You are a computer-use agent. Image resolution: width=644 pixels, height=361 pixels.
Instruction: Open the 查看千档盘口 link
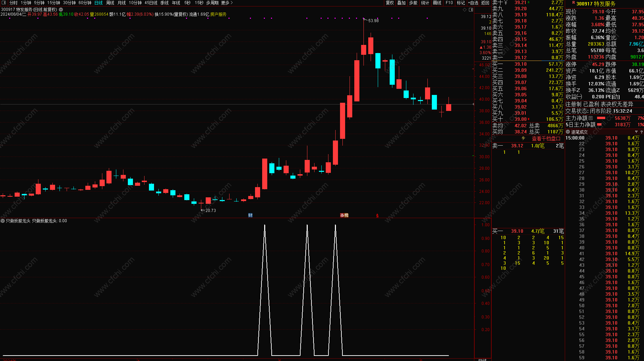click(546, 138)
